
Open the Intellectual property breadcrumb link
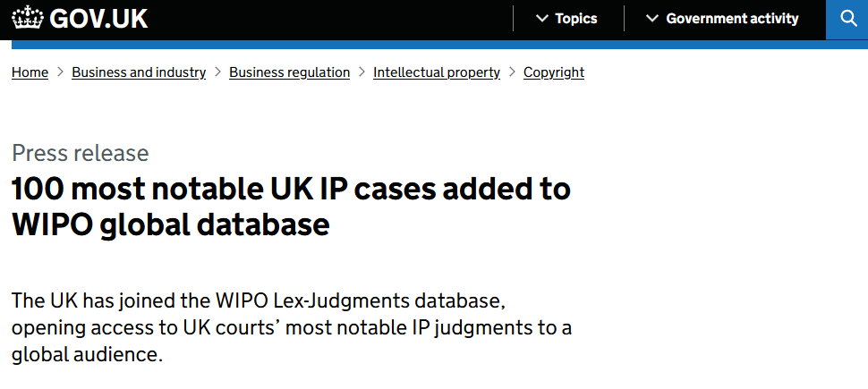(436, 72)
